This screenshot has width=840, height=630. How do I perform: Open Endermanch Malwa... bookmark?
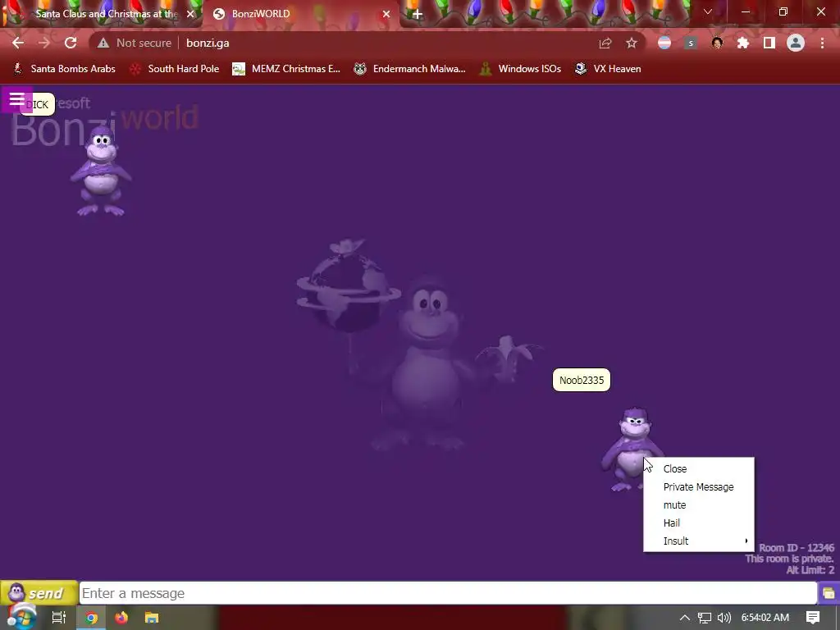410,69
